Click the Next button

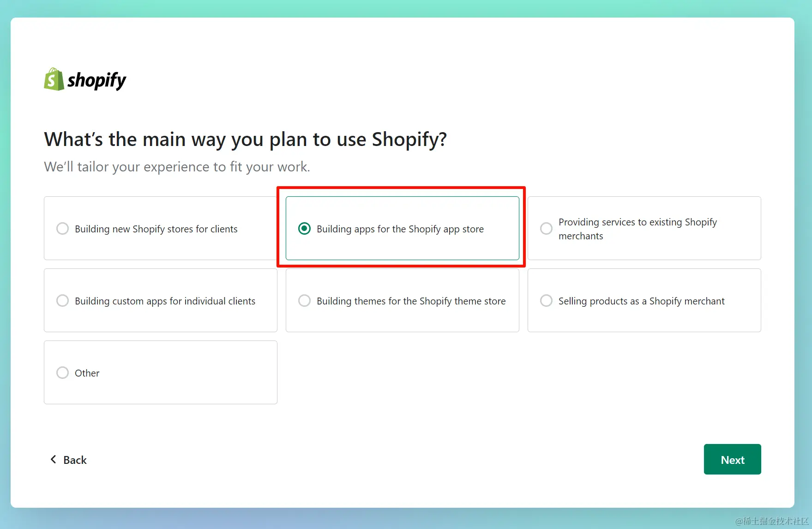click(732, 459)
